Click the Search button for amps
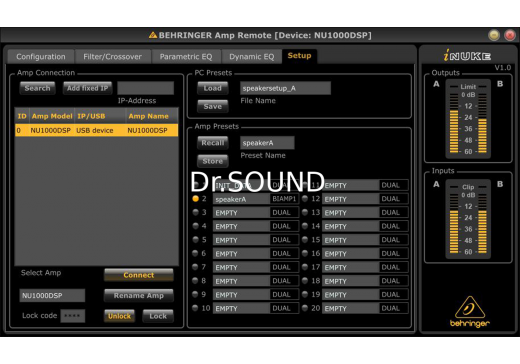 pos(37,88)
